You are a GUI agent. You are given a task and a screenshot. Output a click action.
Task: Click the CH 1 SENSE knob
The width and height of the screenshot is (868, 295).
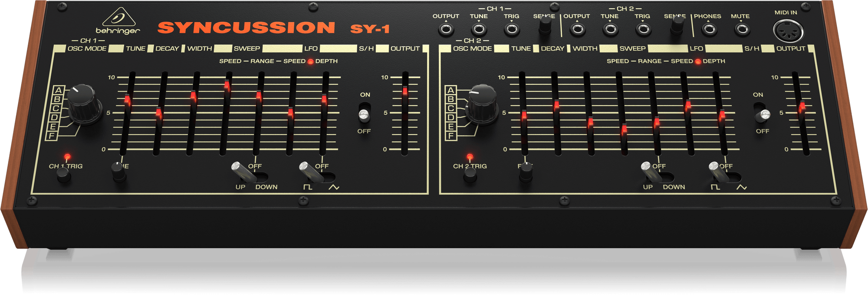[545, 27]
